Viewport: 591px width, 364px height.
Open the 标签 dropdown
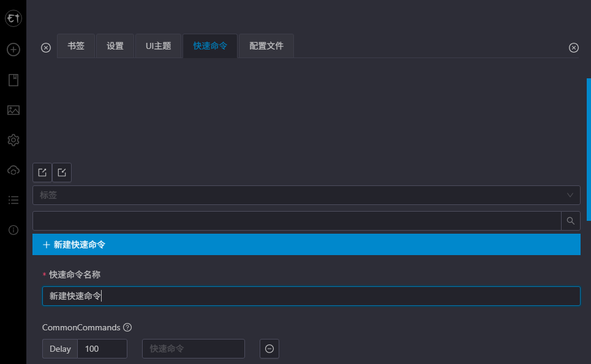pyautogui.click(x=306, y=195)
